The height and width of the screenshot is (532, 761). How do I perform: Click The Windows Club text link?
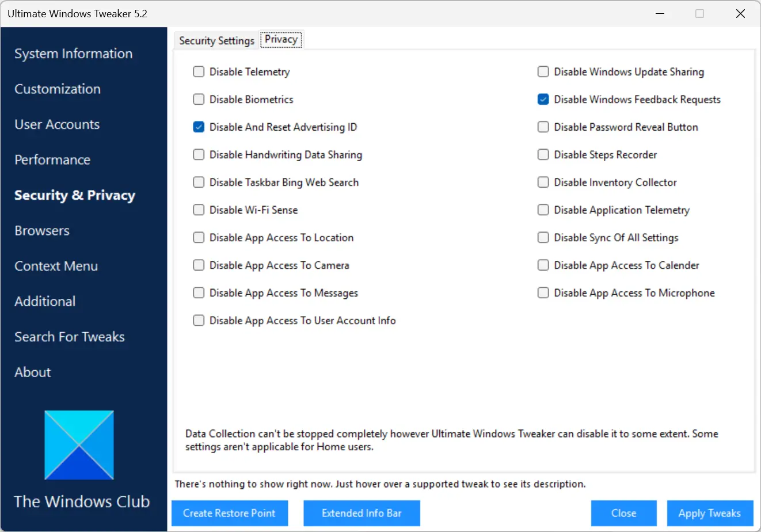pyautogui.click(x=82, y=501)
